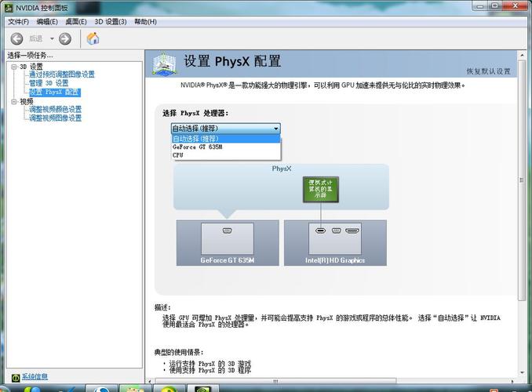Open the 3D 设置(3) menu
532x392 pixels.
[111, 22]
